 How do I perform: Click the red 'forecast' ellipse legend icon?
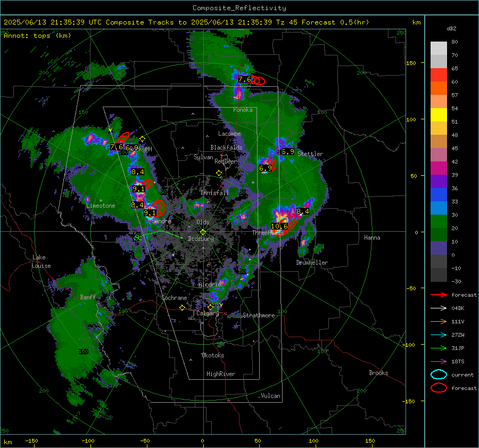point(439,388)
